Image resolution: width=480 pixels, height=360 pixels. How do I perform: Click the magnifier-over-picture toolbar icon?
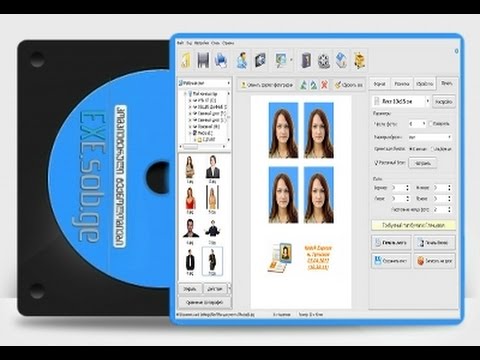(281, 60)
